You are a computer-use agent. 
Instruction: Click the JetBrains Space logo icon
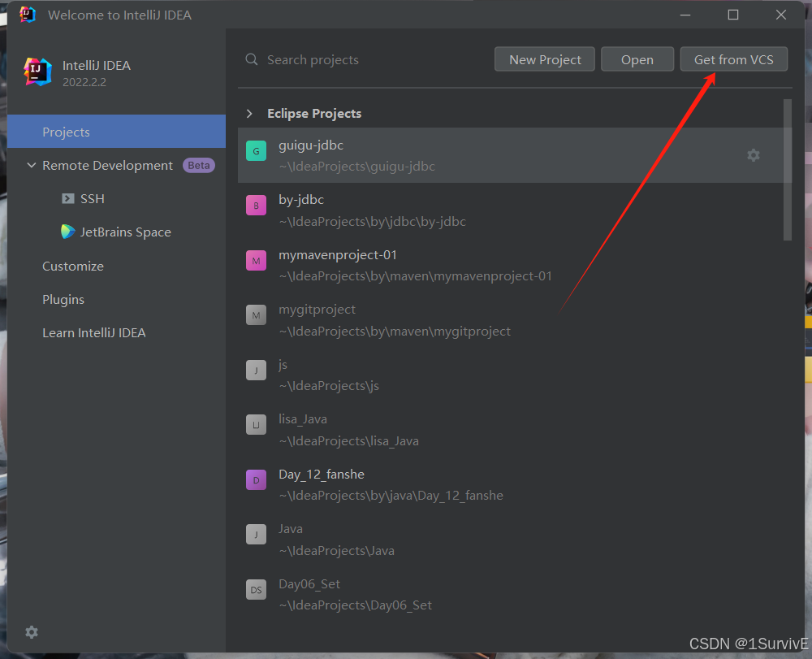click(x=68, y=232)
